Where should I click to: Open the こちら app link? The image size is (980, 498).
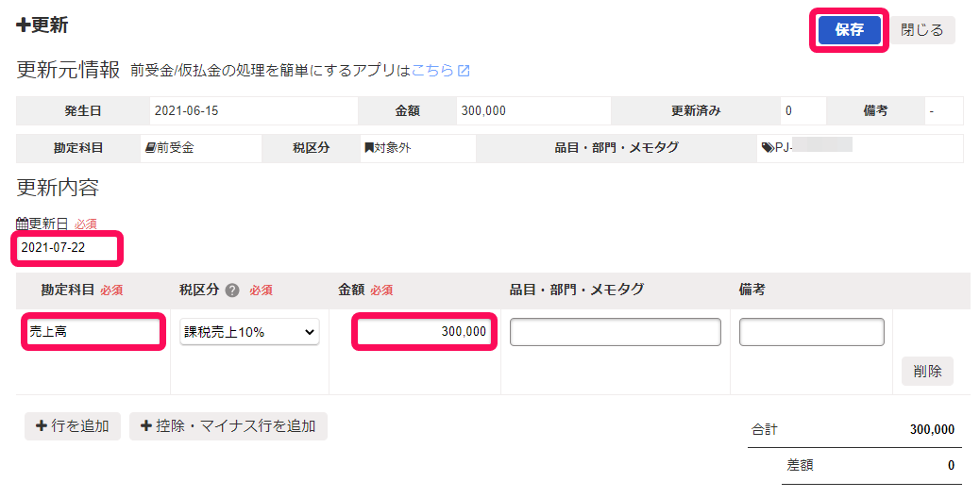[x=432, y=71]
